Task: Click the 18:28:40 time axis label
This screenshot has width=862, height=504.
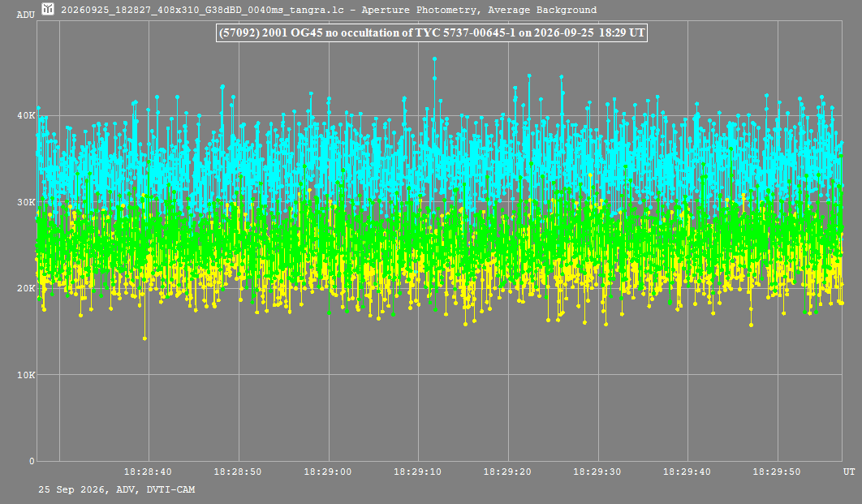Action: tap(148, 472)
